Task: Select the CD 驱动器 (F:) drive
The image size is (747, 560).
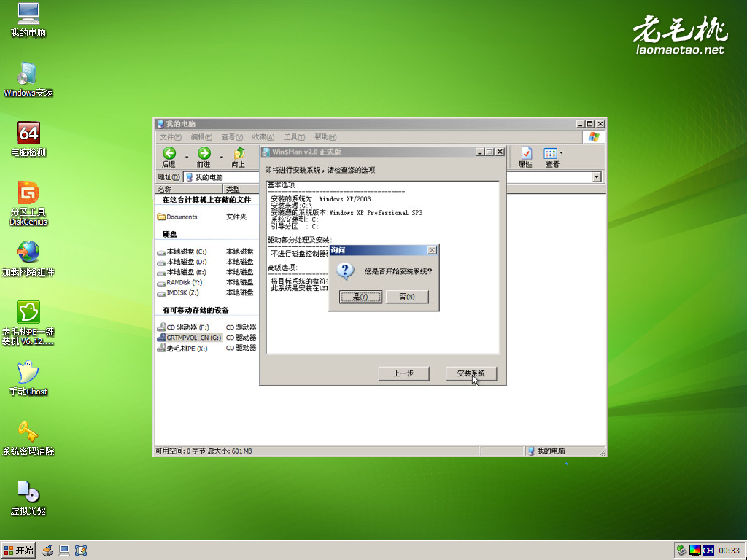Action: click(x=183, y=327)
